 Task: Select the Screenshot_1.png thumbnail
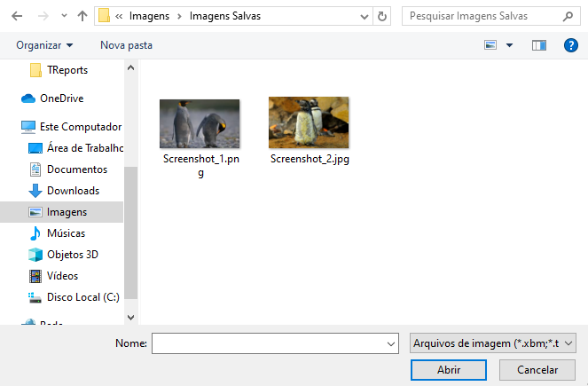tap(200, 123)
